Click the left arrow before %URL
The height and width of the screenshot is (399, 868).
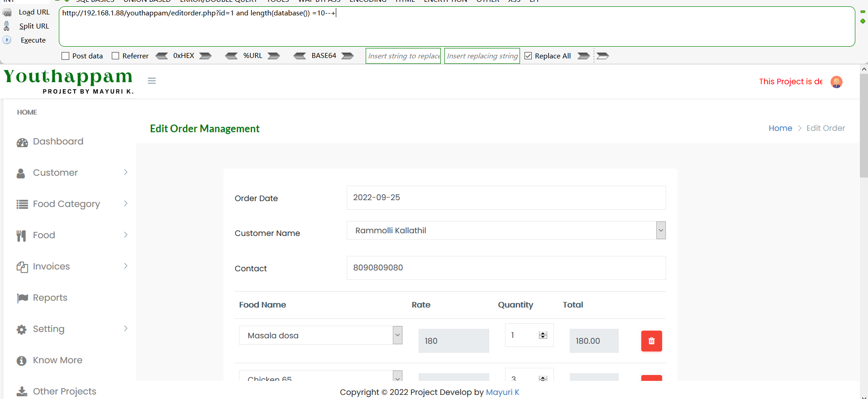pos(231,56)
